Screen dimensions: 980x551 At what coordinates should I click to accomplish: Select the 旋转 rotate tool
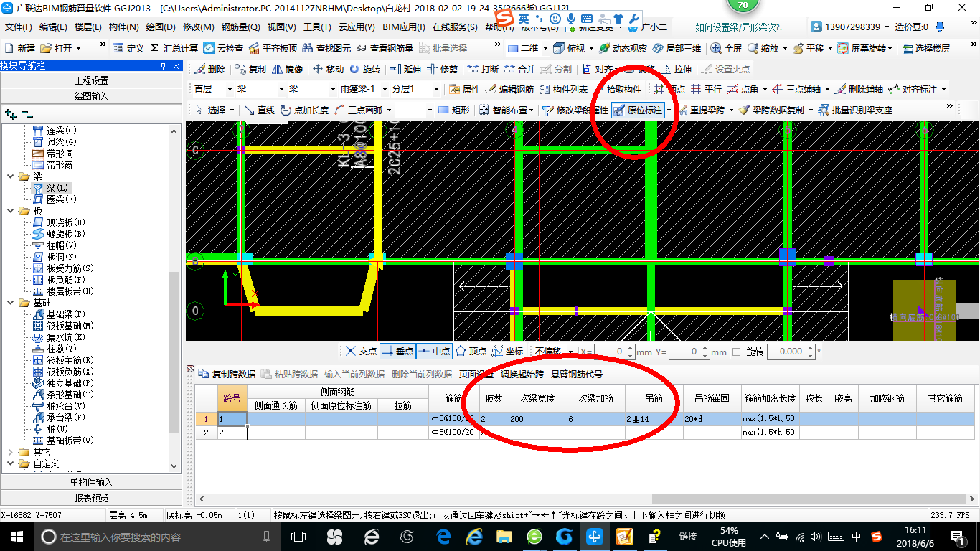pyautogui.click(x=364, y=70)
